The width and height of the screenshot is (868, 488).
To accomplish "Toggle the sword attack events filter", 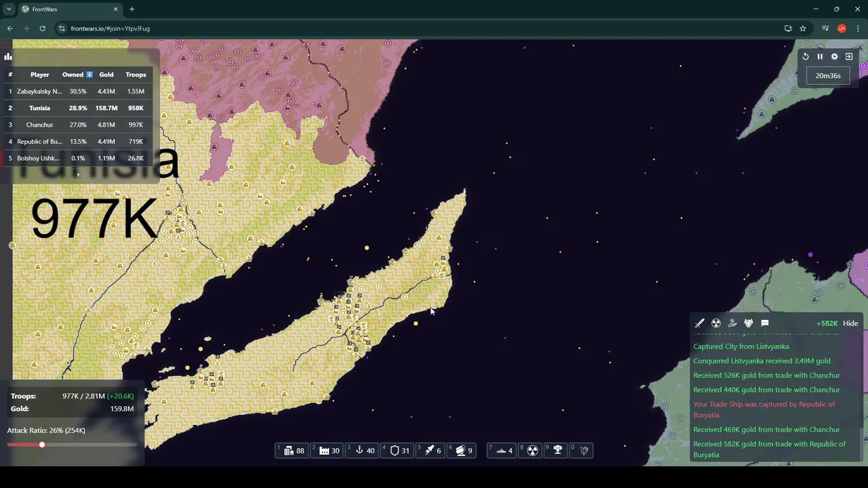I will click(700, 323).
